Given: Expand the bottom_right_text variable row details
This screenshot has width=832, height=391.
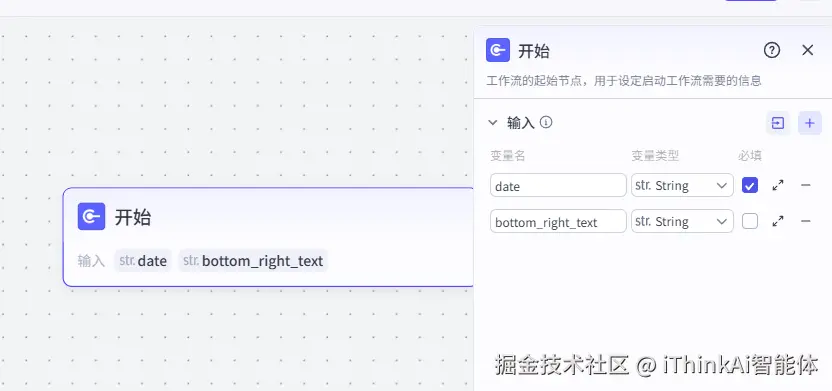Looking at the screenshot, I should coord(778,221).
